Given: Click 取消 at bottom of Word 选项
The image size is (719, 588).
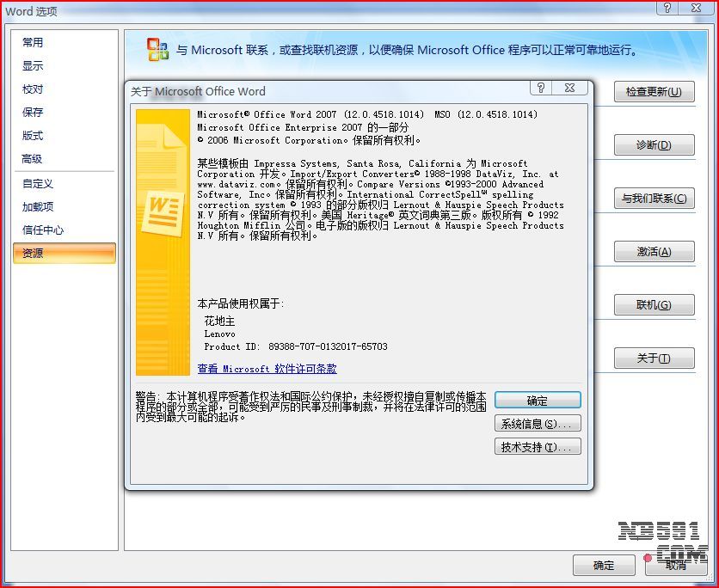Looking at the screenshot, I should pyautogui.click(x=676, y=565).
